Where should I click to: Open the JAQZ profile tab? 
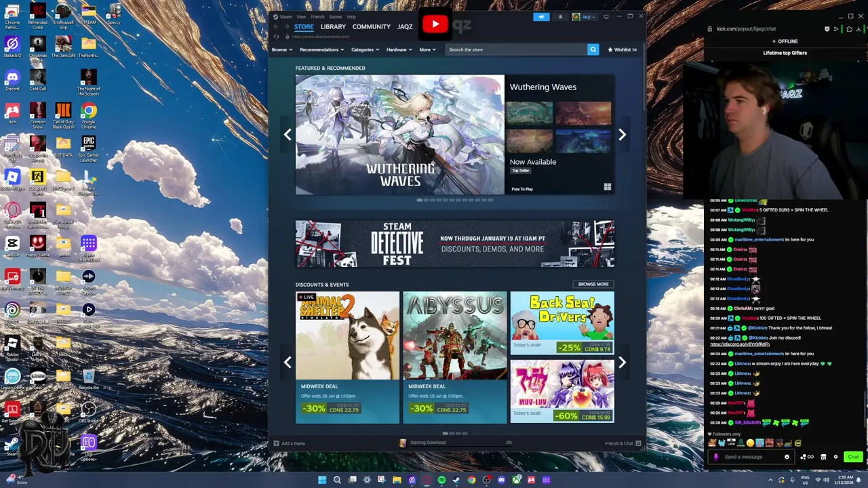coord(405,26)
